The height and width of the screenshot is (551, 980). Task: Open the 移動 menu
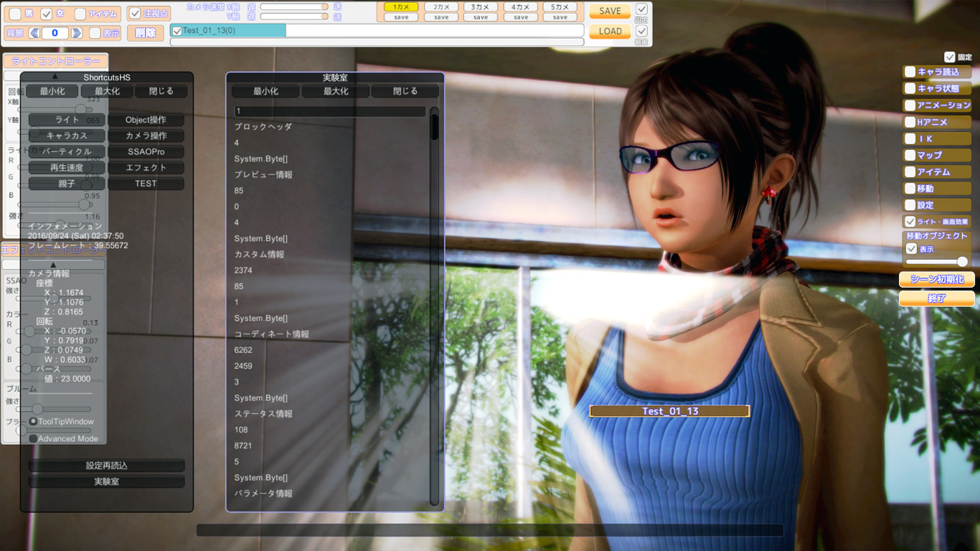(937, 189)
